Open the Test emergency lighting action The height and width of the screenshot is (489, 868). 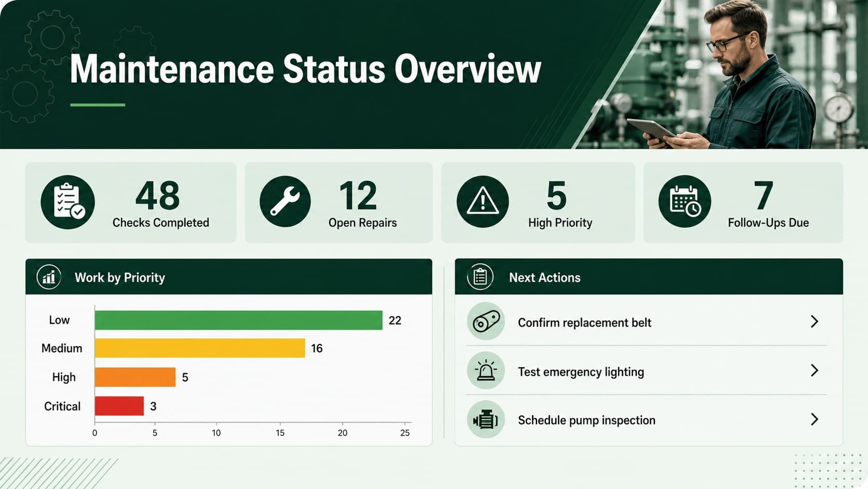click(x=646, y=371)
